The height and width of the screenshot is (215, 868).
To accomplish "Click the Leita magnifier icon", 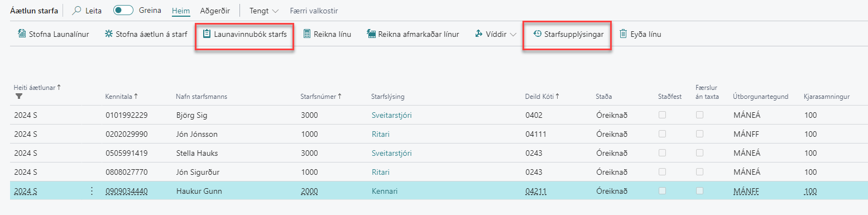I will pyautogui.click(x=77, y=11).
